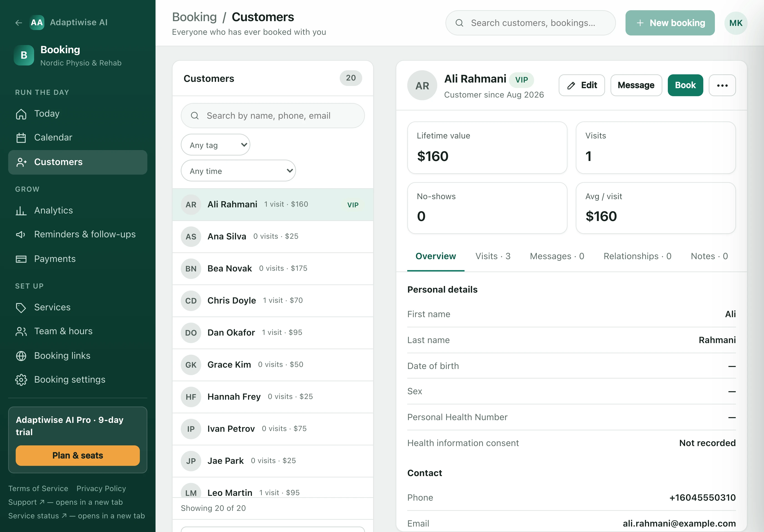Click the No-shows 0 card
The image size is (764, 532).
click(x=487, y=208)
